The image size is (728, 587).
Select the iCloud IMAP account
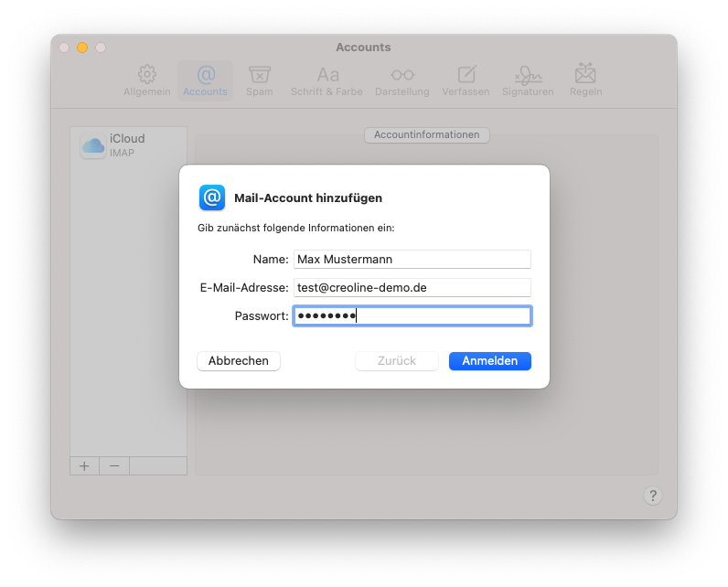click(129, 145)
